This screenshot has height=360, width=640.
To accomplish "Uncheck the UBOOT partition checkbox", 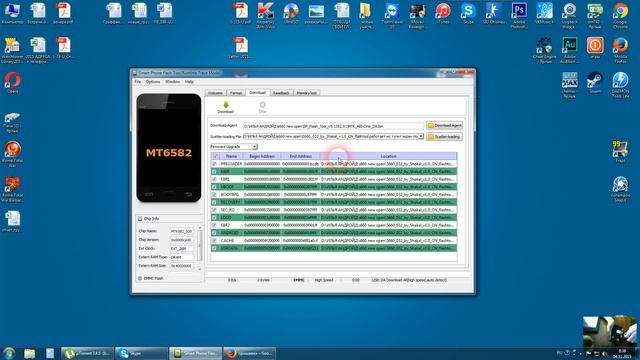I will coord(214,187).
